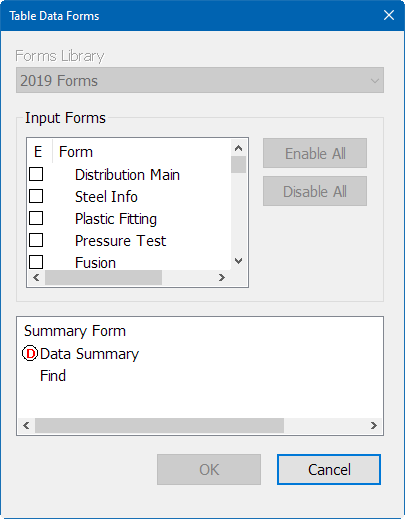This screenshot has width=405, height=519.
Task: Click the summary form left scroll arrow
Action: tap(26, 425)
